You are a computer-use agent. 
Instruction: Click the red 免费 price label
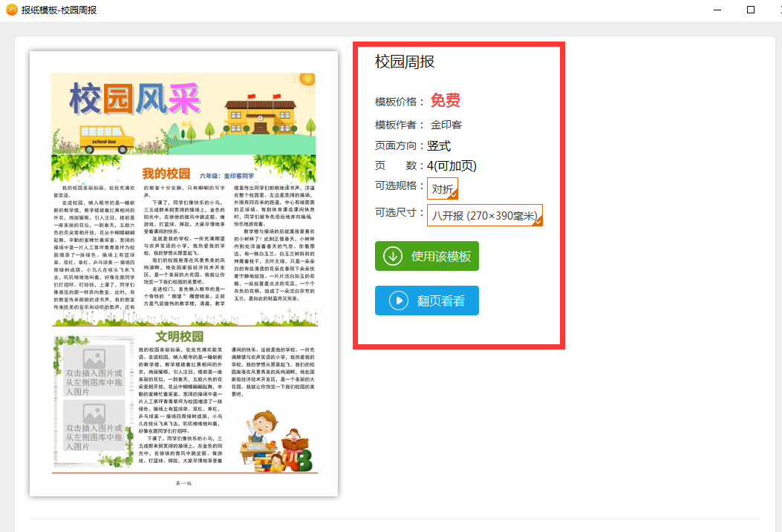(445, 101)
